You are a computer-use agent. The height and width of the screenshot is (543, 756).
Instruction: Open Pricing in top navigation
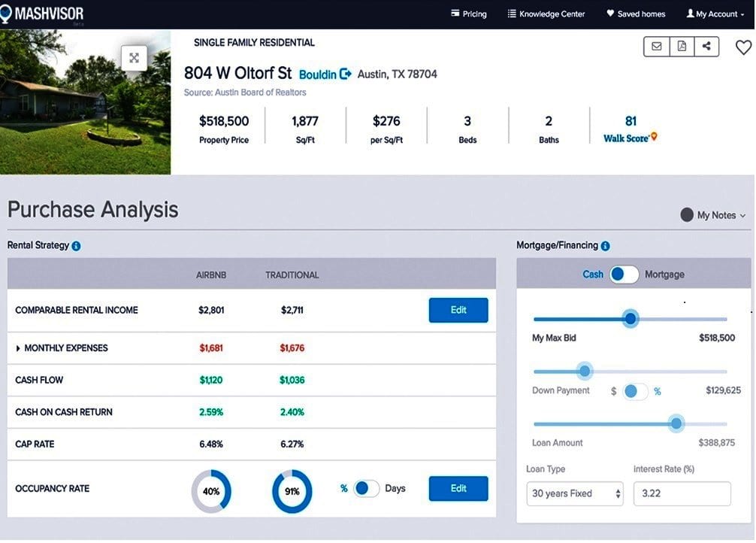pyautogui.click(x=468, y=14)
